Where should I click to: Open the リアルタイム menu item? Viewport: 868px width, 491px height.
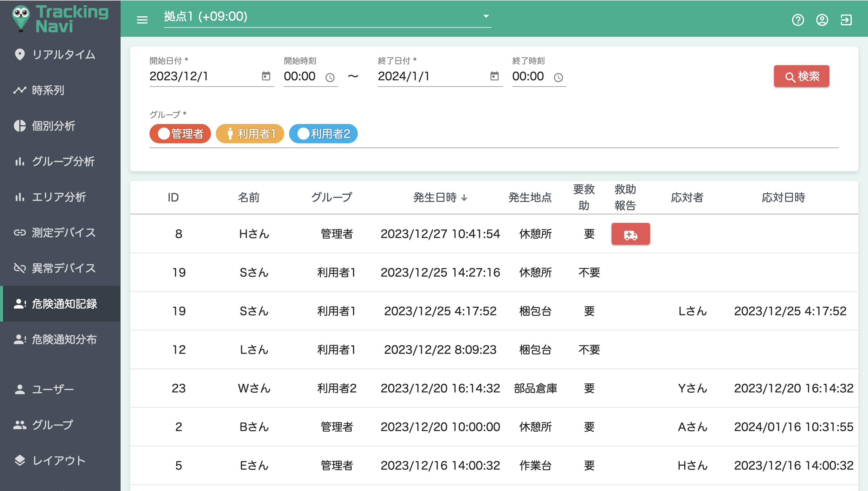click(63, 55)
